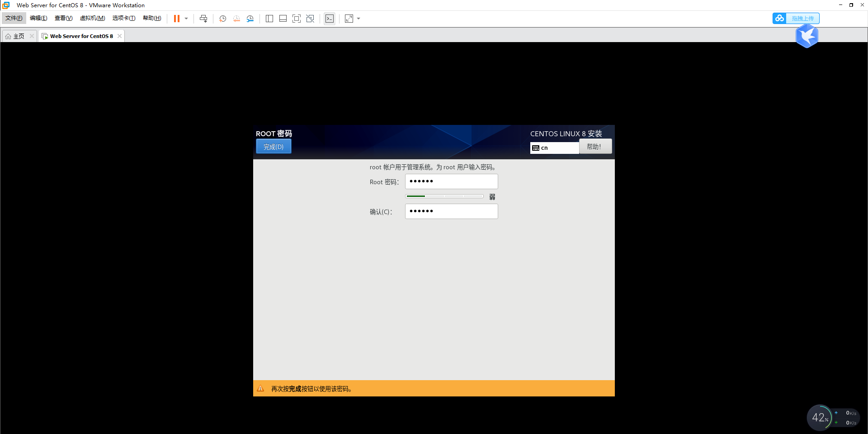Click the weak strength label 弱
868x434 pixels.
[x=492, y=197]
